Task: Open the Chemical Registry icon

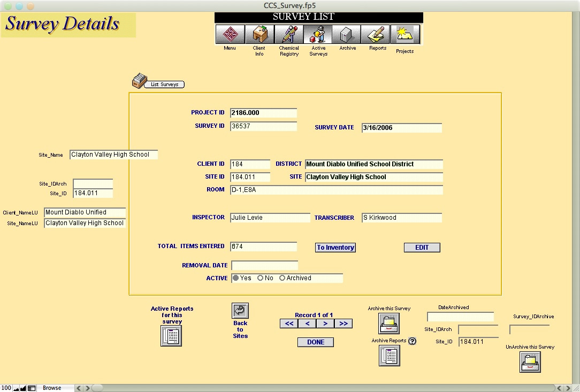Action: pos(288,34)
